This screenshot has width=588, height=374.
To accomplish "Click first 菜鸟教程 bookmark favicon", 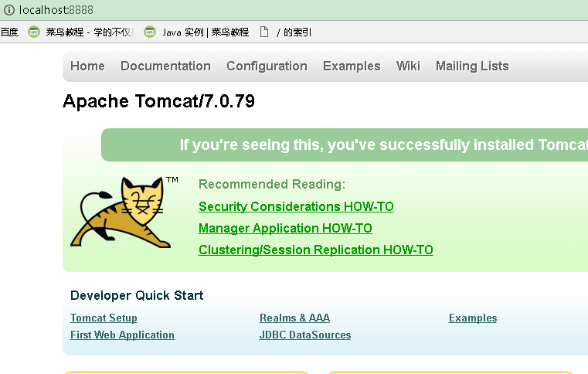I will [x=34, y=32].
